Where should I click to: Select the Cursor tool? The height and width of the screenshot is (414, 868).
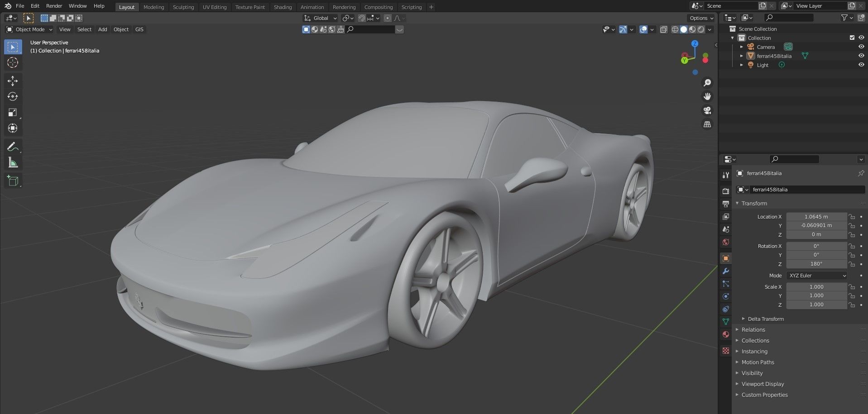13,63
